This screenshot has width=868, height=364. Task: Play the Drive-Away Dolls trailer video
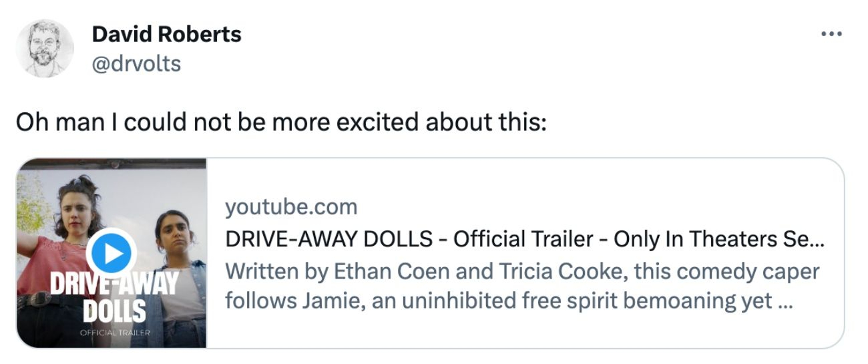(x=111, y=253)
